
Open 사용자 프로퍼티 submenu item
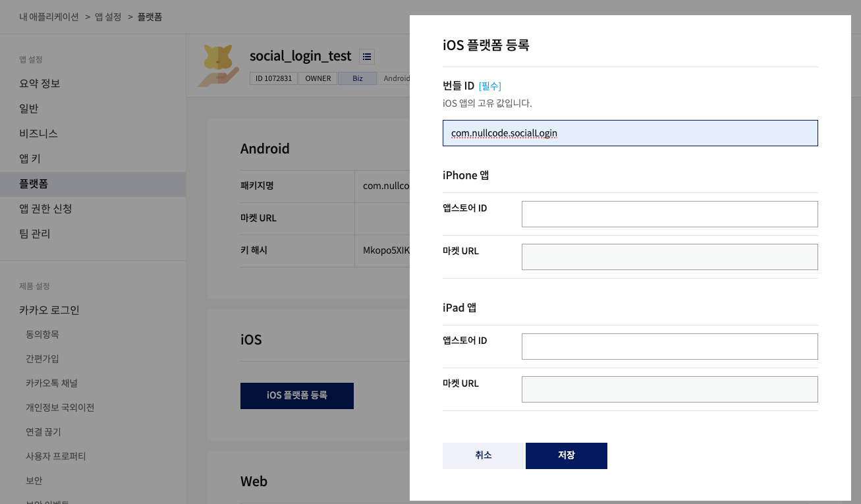[56, 457]
